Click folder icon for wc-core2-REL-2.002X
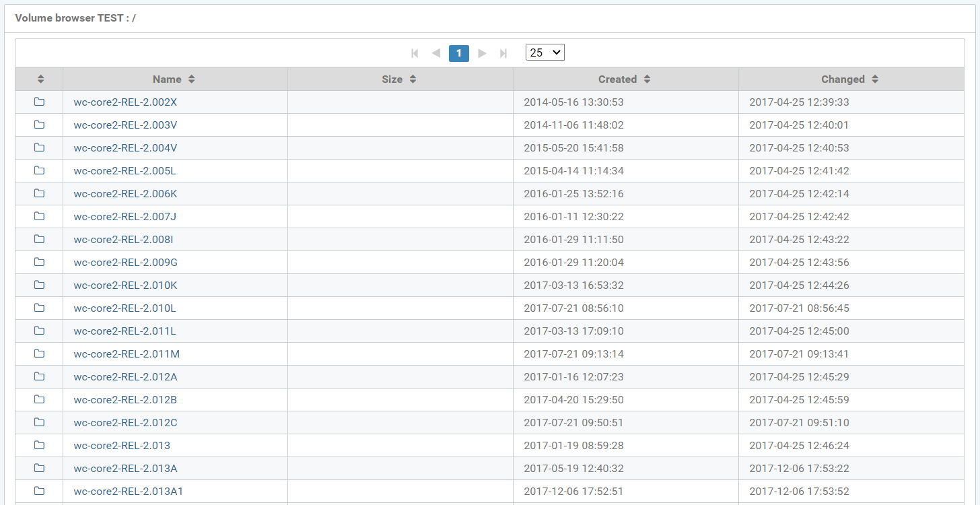 (39, 102)
